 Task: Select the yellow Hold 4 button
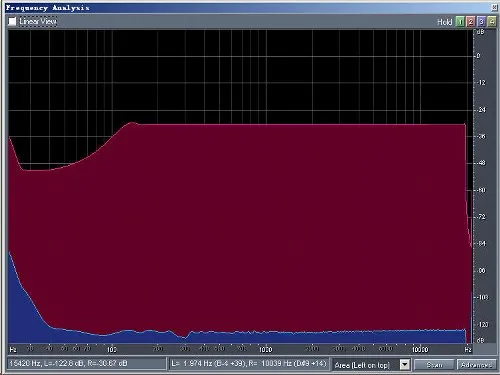click(x=492, y=22)
